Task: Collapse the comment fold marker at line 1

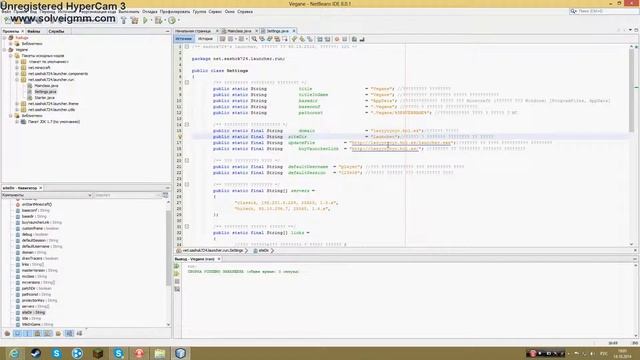Action: (187, 47)
